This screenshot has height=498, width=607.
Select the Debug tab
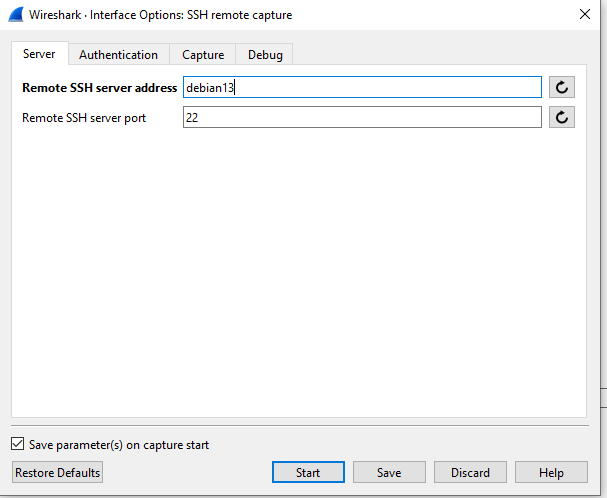coord(265,55)
